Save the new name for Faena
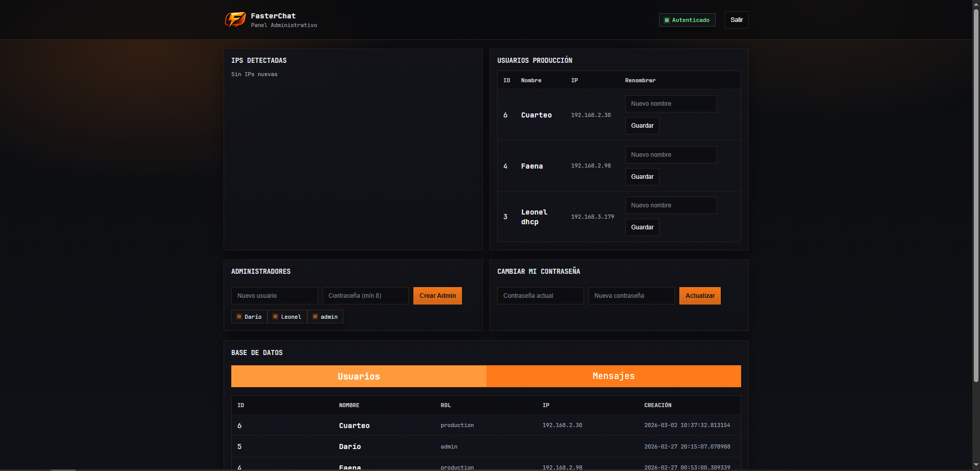Image resolution: width=980 pixels, height=471 pixels. (x=642, y=177)
